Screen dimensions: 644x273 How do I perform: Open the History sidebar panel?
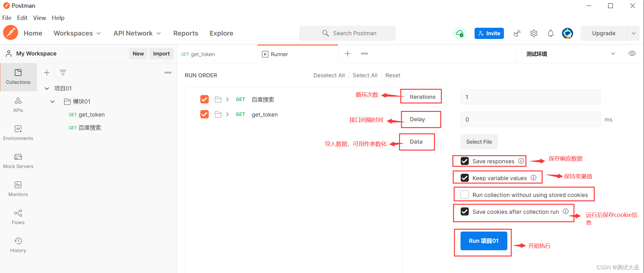(x=18, y=245)
